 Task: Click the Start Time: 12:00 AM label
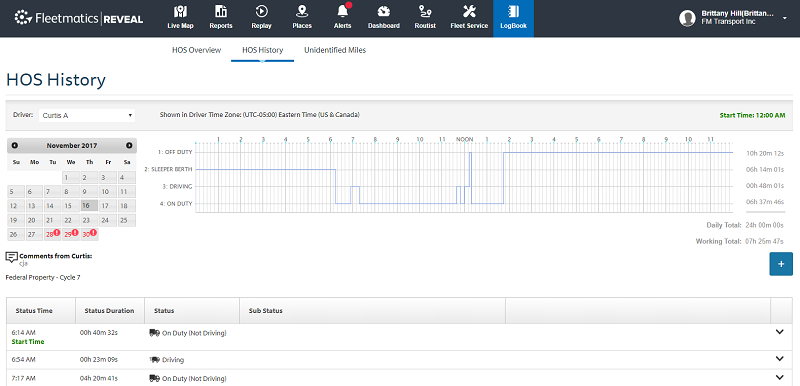[752, 115]
